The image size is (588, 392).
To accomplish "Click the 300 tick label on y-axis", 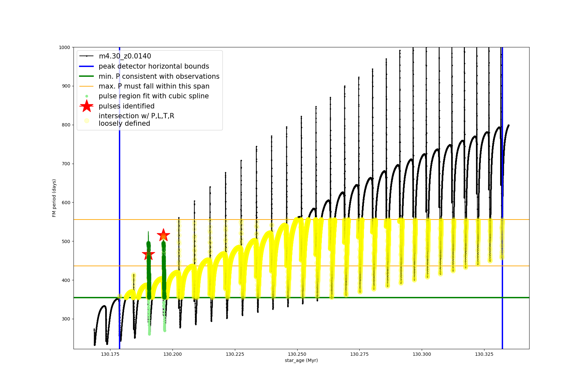I will (66, 319).
